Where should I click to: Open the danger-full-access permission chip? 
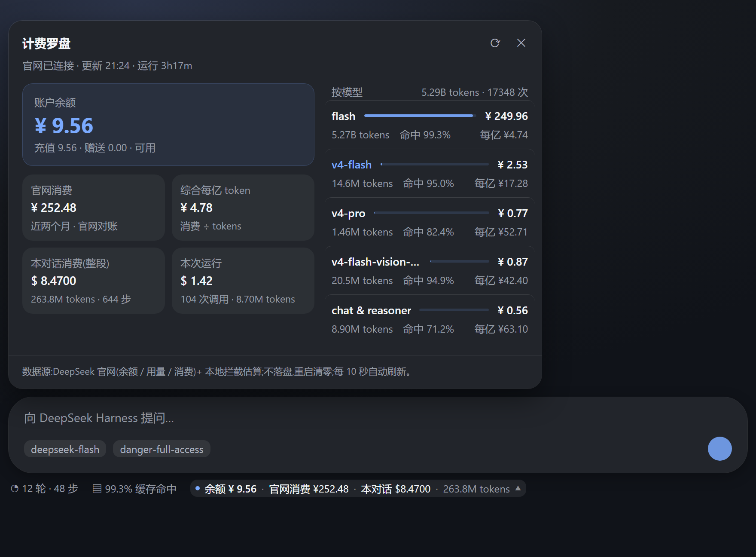pos(162,449)
